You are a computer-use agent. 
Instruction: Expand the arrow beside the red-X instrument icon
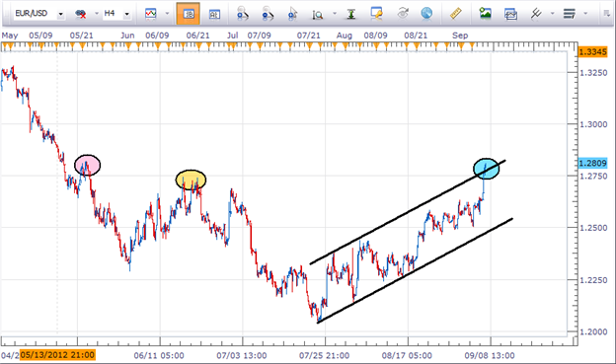click(97, 14)
